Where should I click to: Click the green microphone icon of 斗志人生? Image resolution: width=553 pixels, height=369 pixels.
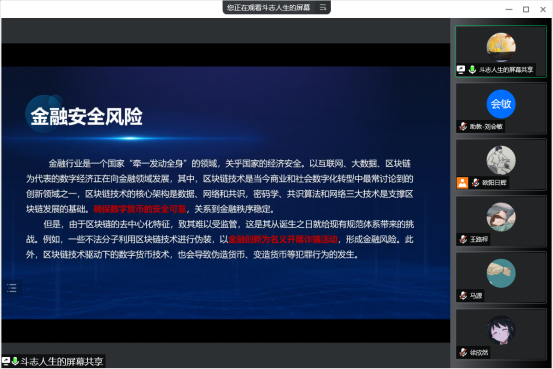(472, 69)
